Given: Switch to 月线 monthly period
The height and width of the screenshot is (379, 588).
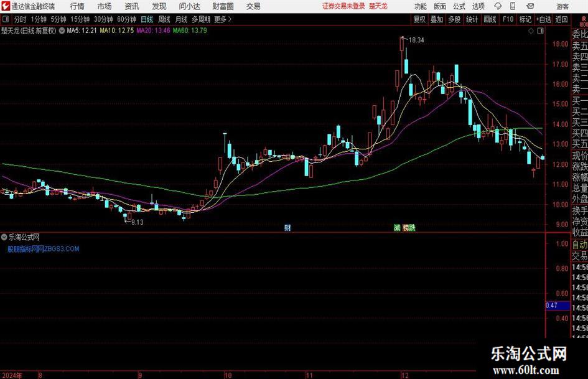Looking at the screenshot, I should coord(181,19).
